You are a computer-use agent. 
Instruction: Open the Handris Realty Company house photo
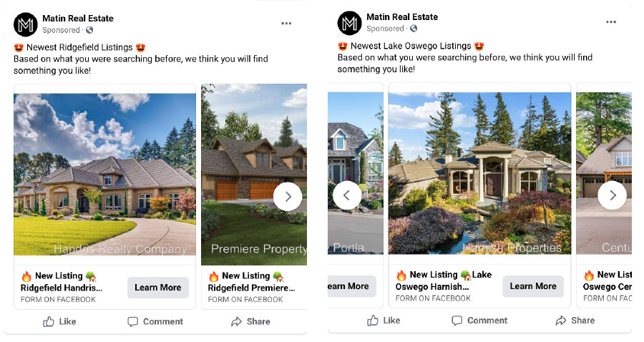104,175
